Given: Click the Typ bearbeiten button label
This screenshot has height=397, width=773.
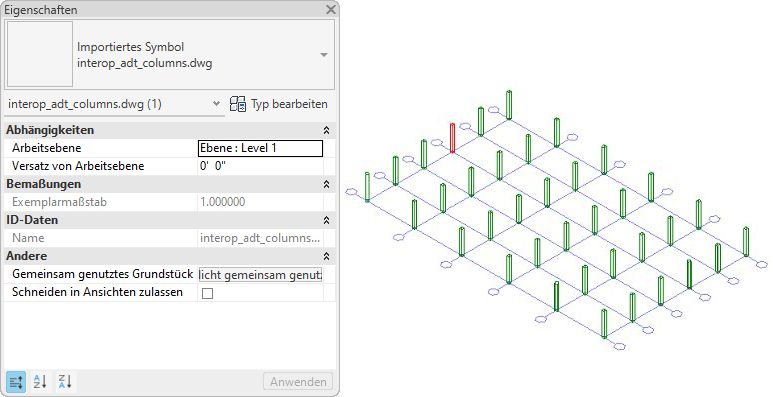Looking at the screenshot, I should 289,104.
